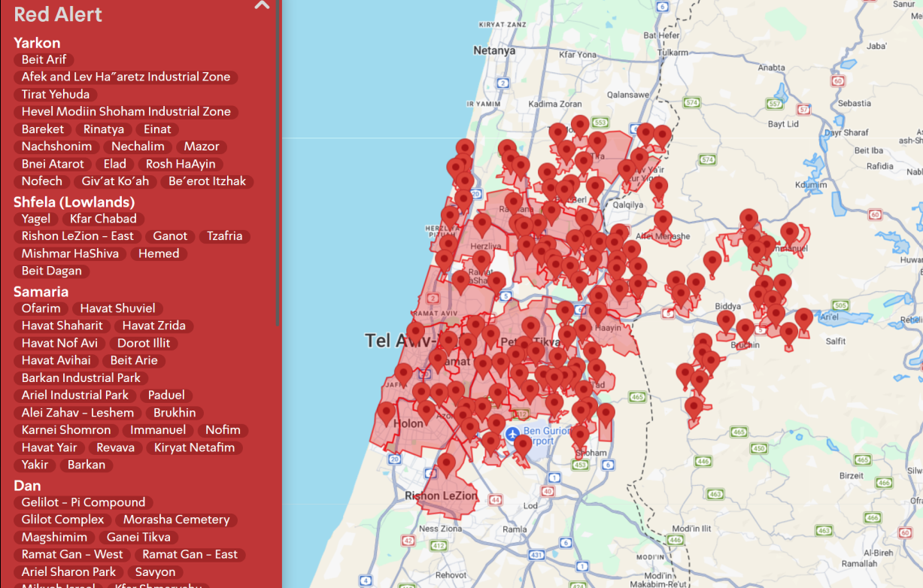
Task: Click the Red Alert panel title
Action: pyautogui.click(x=58, y=14)
